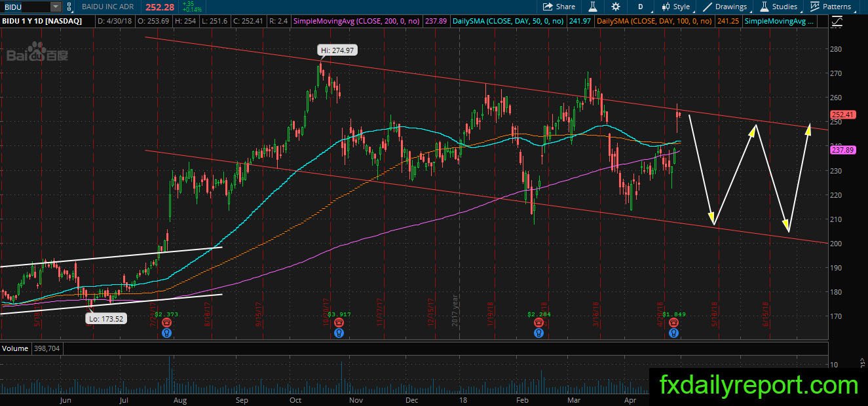Click the $3.917 earnings value

(x=339, y=315)
